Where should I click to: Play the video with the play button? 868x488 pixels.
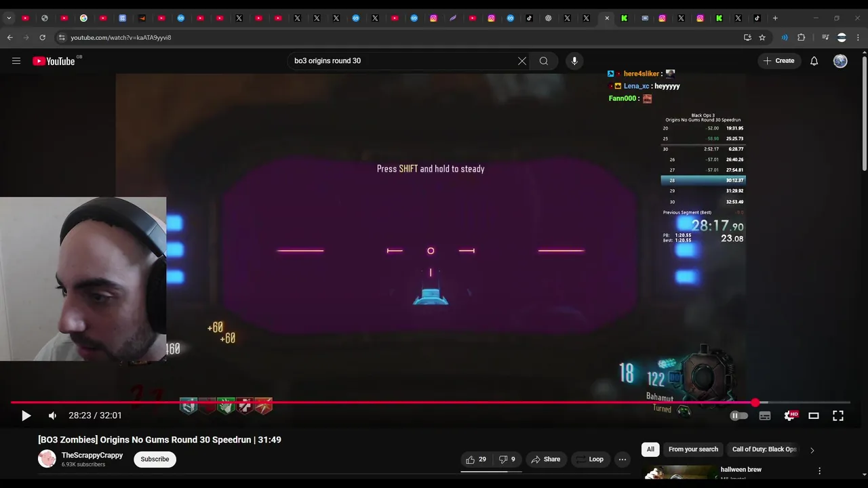(x=26, y=415)
